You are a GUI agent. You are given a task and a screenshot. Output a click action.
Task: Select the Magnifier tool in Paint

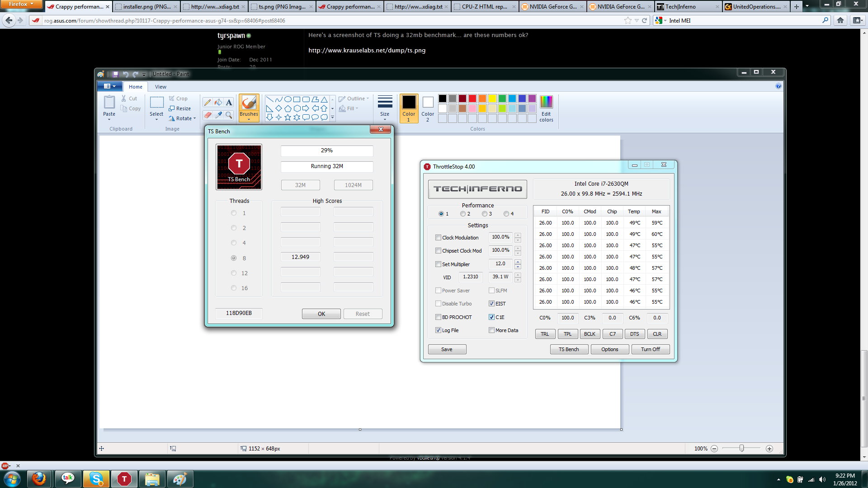pos(229,115)
